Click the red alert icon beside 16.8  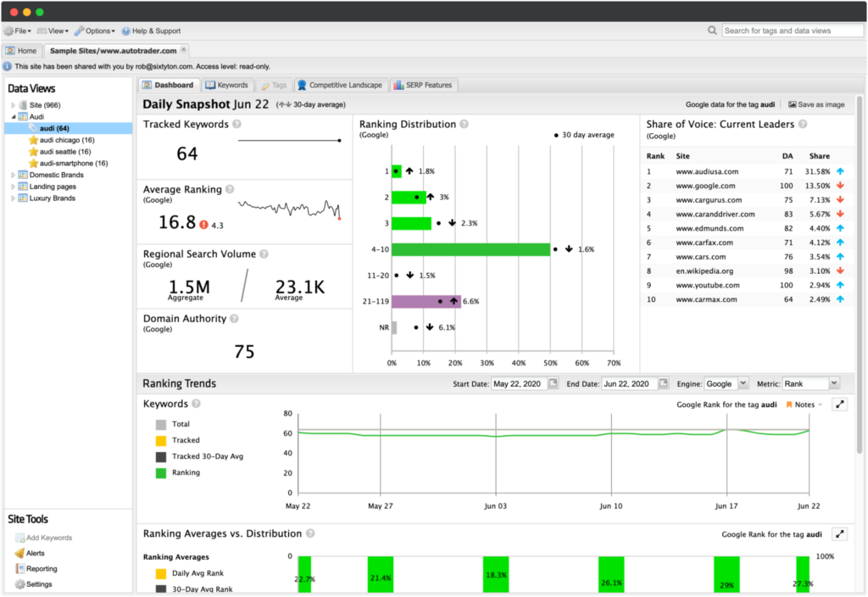click(203, 225)
